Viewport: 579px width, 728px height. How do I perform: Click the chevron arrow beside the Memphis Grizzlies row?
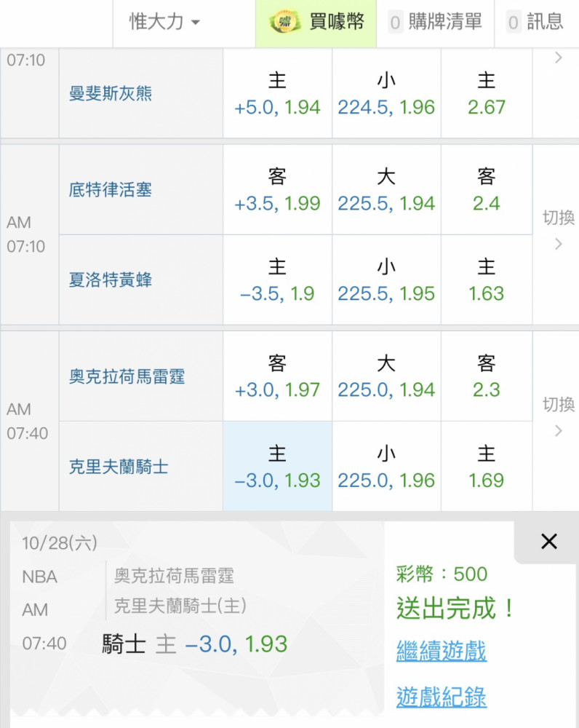point(558,58)
